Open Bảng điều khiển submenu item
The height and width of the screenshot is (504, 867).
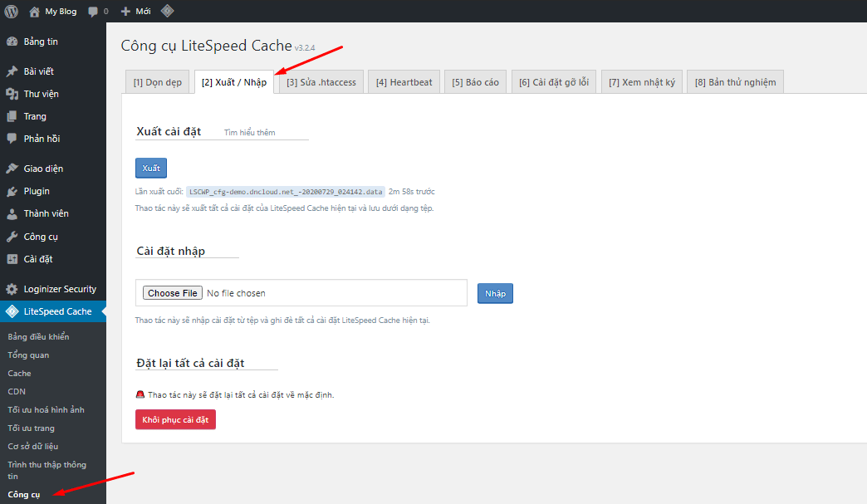point(38,336)
